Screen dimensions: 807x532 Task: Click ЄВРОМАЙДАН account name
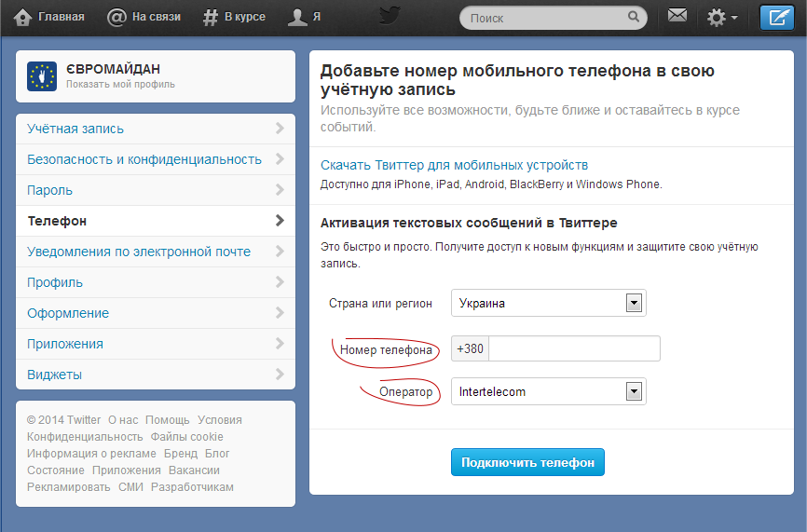114,69
